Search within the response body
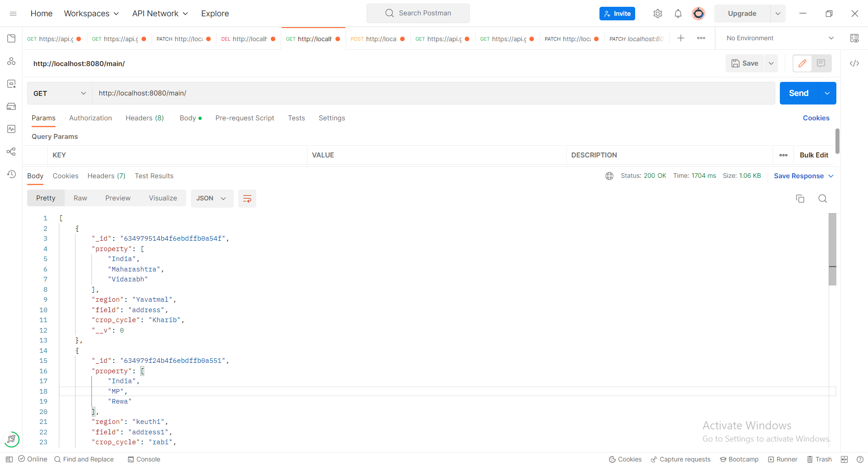Screen dimensions: 868x466 tap(822, 199)
